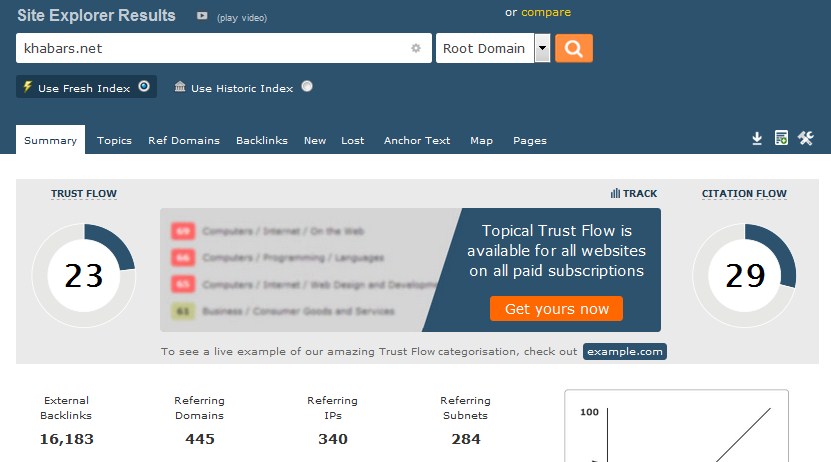Open the tools wrench icon
The height and width of the screenshot is (462, 831).
pos(806,138)
